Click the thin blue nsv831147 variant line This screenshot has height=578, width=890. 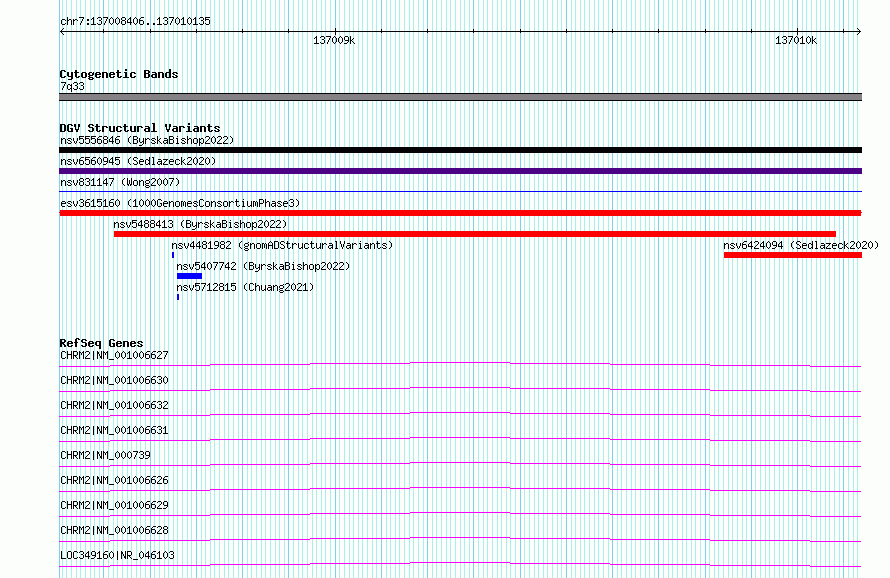point(460,192)
